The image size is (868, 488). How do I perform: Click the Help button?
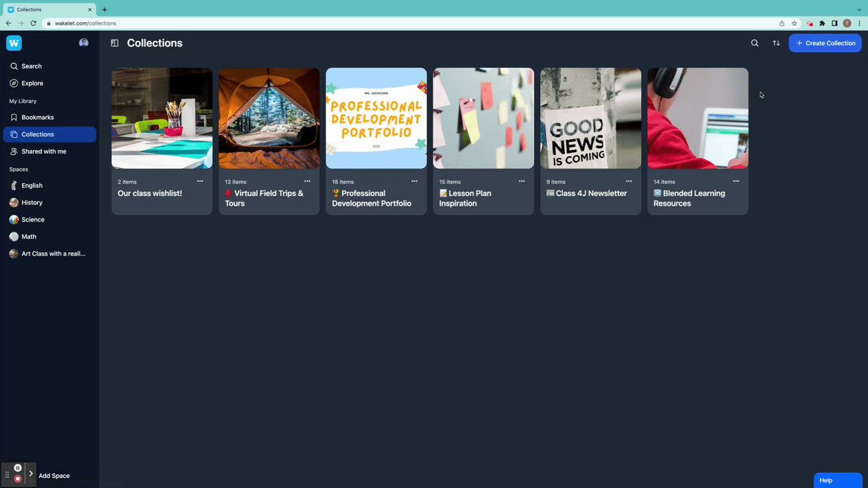[x=837, y=480]
